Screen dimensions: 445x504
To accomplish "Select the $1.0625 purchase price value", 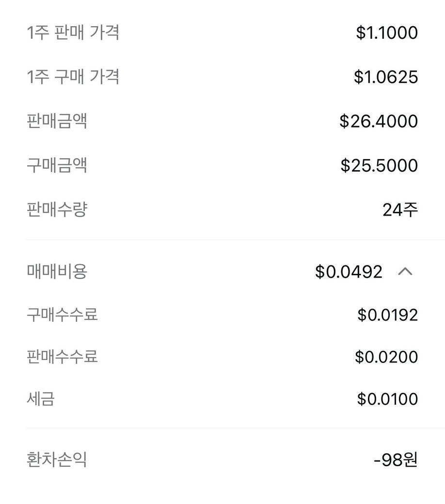I will (386, 77).
